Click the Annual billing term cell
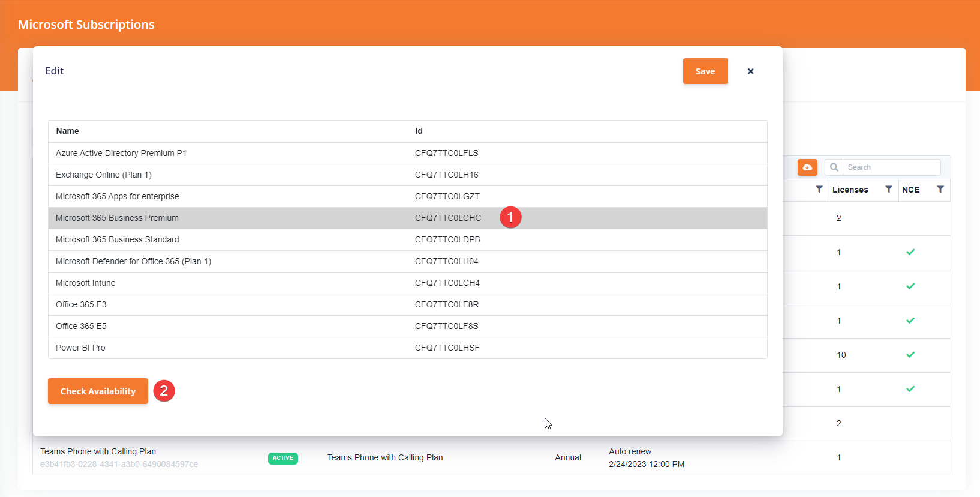Viewport: 980px width, 497px height. point(568,457)
